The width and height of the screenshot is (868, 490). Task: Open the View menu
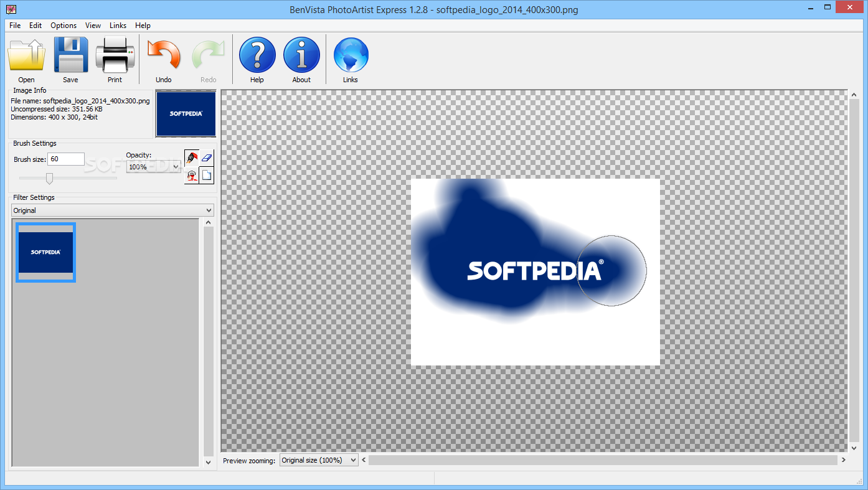click(x=93, y=26)
